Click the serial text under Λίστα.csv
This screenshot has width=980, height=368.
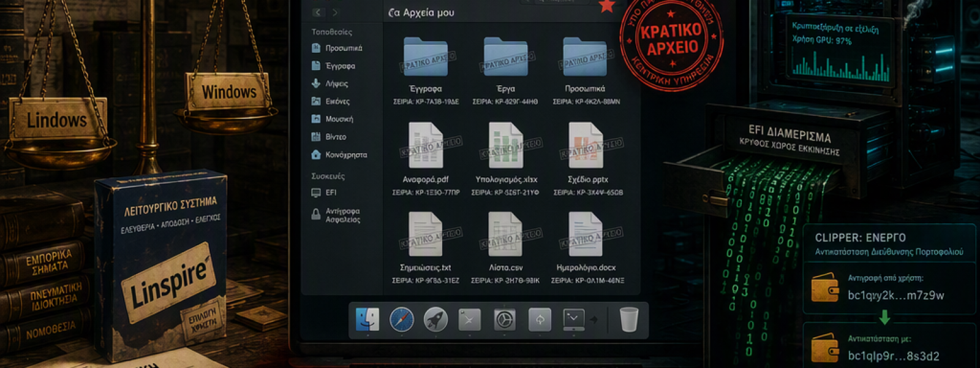(505, 281)
